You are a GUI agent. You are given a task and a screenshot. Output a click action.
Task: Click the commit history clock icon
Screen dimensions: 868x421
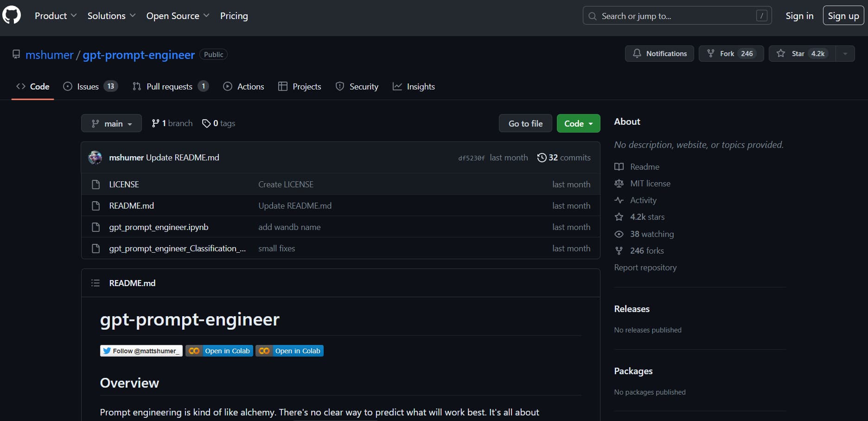(541, 158)
